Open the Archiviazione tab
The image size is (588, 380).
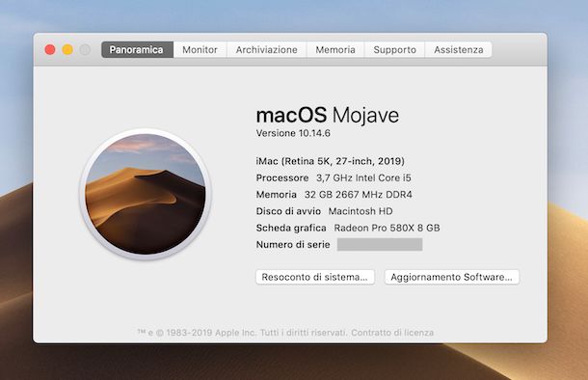(267, 49)
